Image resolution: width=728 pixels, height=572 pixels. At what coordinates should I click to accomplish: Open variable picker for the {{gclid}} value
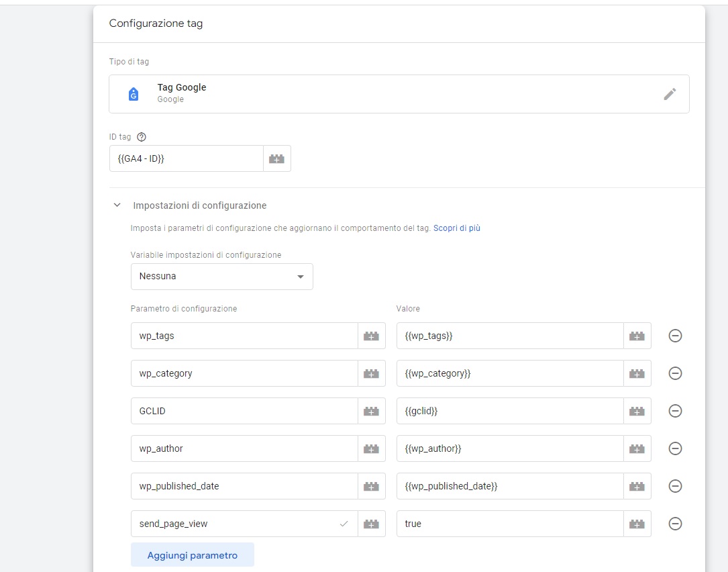[x=637, y=411]
